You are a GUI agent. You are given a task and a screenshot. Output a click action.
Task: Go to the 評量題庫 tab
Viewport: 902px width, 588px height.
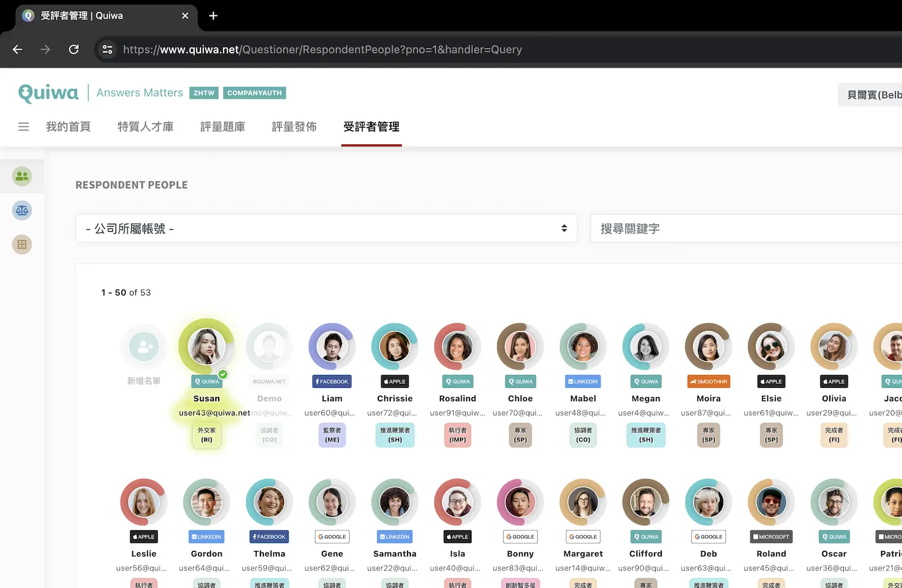[x=223, y=127]
